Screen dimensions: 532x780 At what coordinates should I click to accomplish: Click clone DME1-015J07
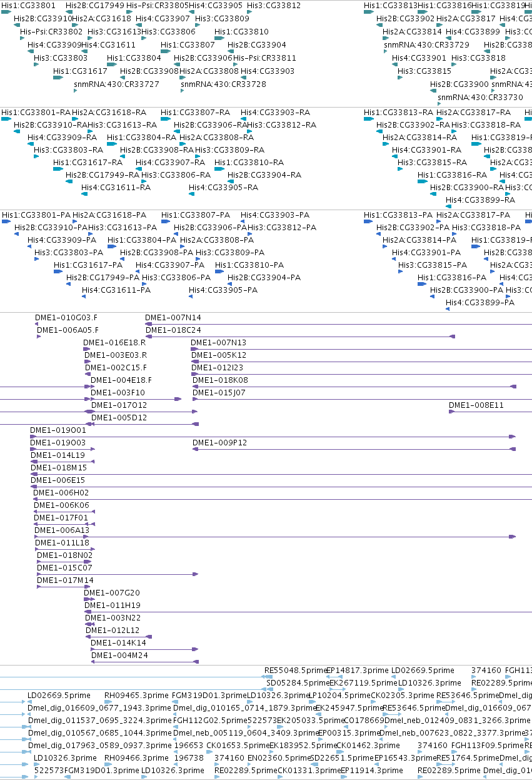coord(219,393)
